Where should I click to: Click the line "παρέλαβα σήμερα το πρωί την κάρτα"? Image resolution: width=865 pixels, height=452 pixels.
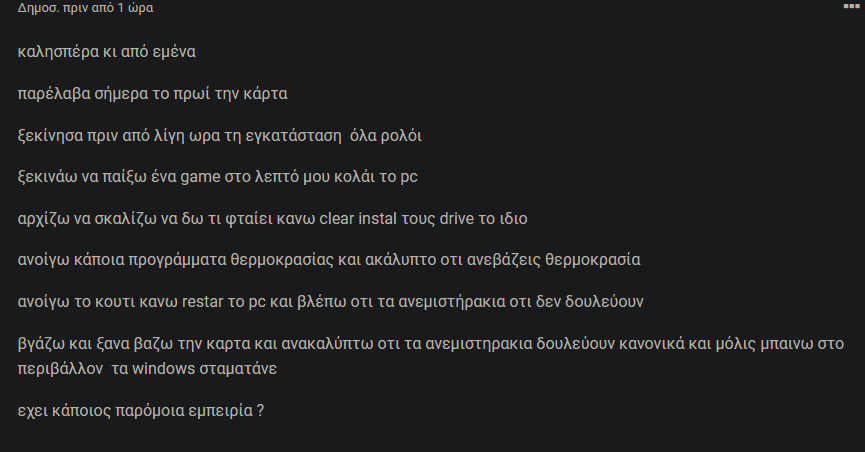click(152, 94)
